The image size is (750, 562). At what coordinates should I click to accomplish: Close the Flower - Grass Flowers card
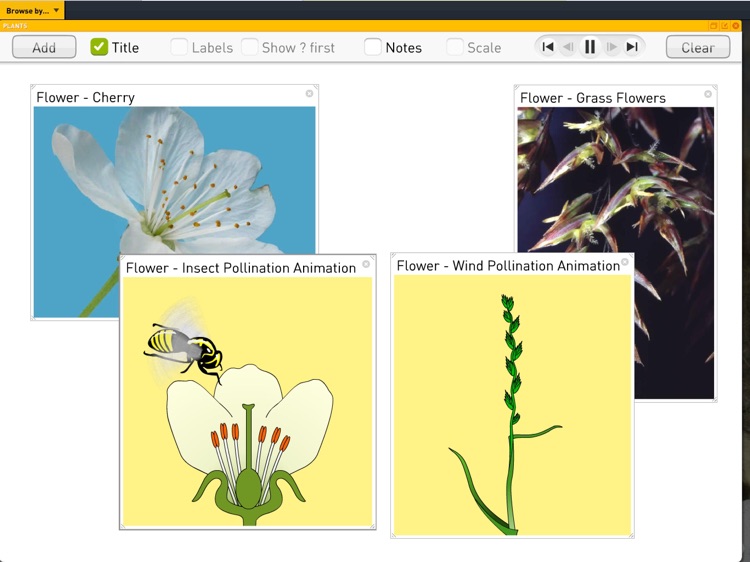pyautogui.click(x=708, y=94)
